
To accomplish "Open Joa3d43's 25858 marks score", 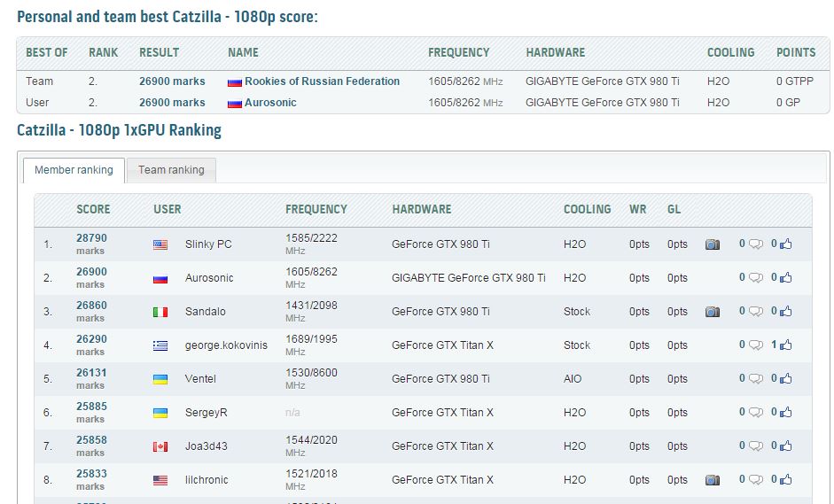I will 91,446.
